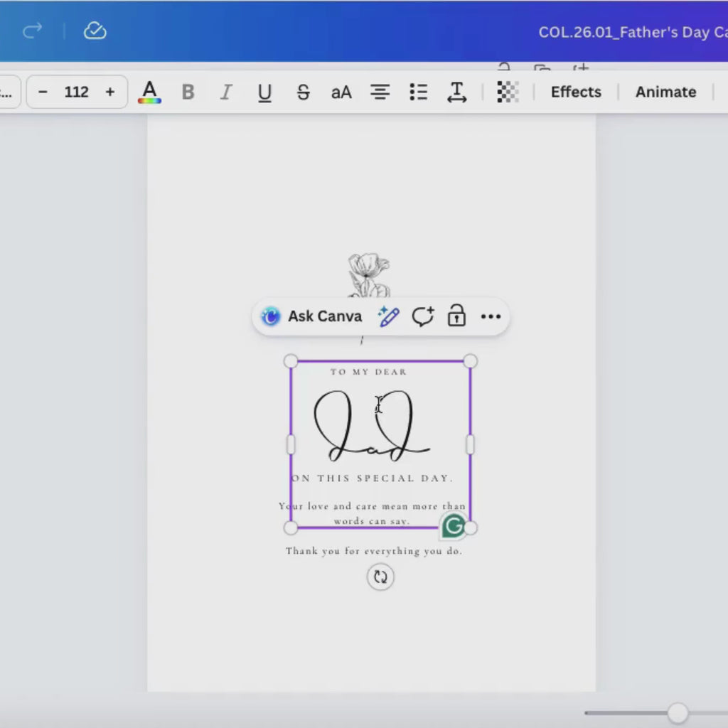Click the top-right selection corner handle
Image resolution: width=728 pixels, height=728 pixels.
pos(471,361)
